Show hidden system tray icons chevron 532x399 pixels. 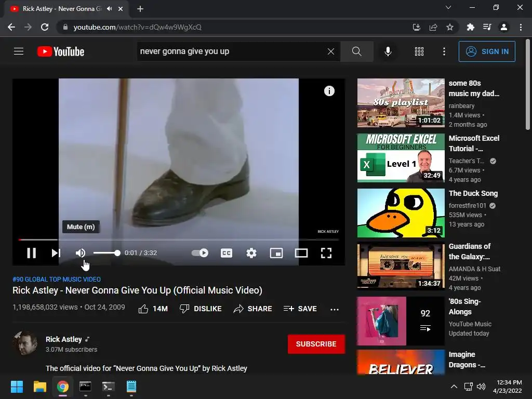coord(454,387)
